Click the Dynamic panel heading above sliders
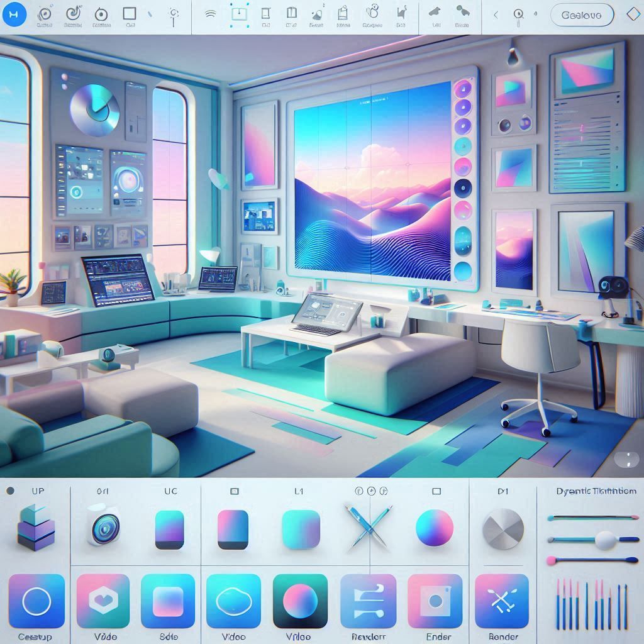This screenshot has width=644, height=644. coord(596,491)
